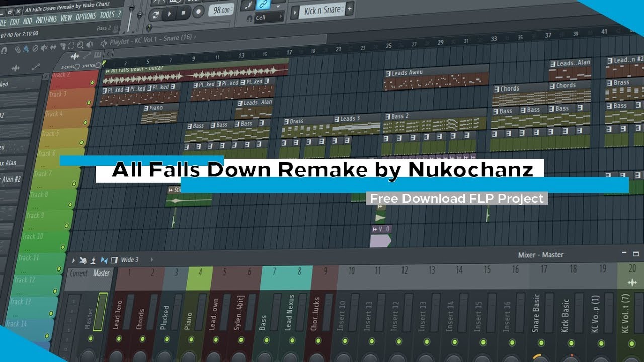This screenshot has width=644, height=362.
Task: Start playback with the Play button
Action: pos(169,14)
